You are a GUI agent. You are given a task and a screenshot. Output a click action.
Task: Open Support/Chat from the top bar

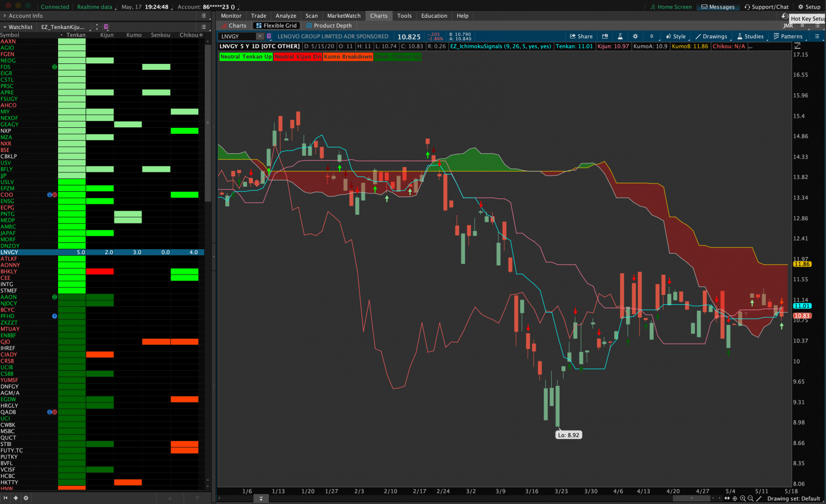767,6
